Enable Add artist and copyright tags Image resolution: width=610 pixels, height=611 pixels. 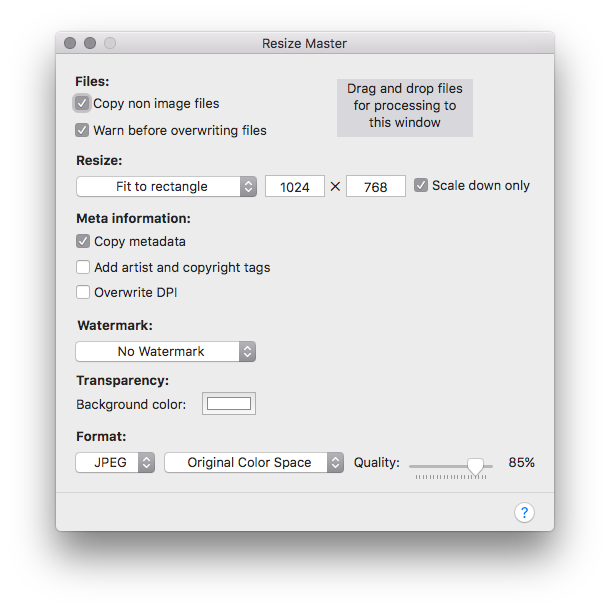83,267
